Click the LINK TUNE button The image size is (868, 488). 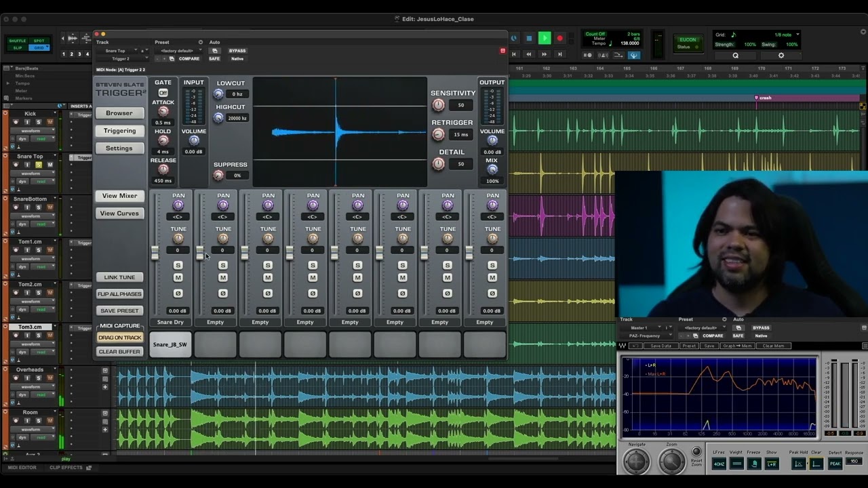119,277
